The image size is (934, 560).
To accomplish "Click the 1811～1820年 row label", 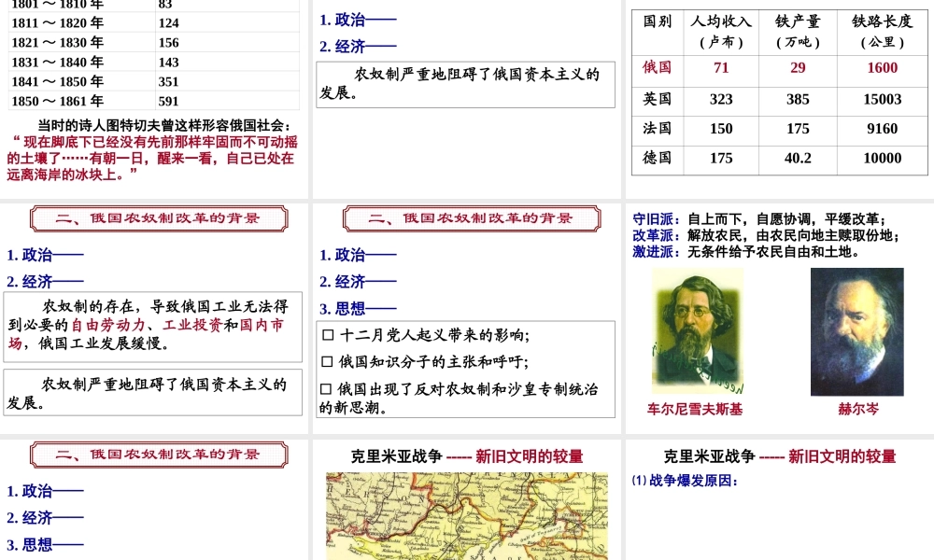I will pyautogui.click(x=58, y=22).
